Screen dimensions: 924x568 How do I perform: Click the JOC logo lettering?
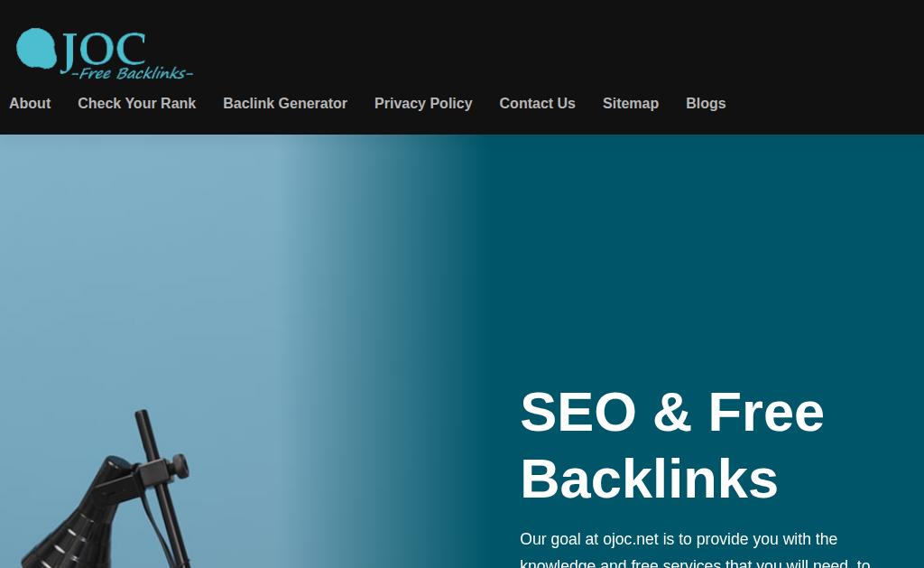coord(104,51)
